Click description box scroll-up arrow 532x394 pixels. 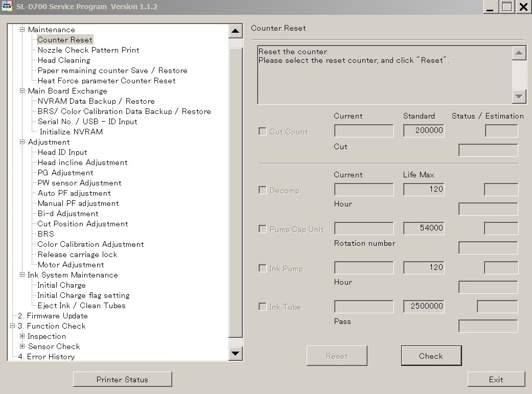pos(519,53)
